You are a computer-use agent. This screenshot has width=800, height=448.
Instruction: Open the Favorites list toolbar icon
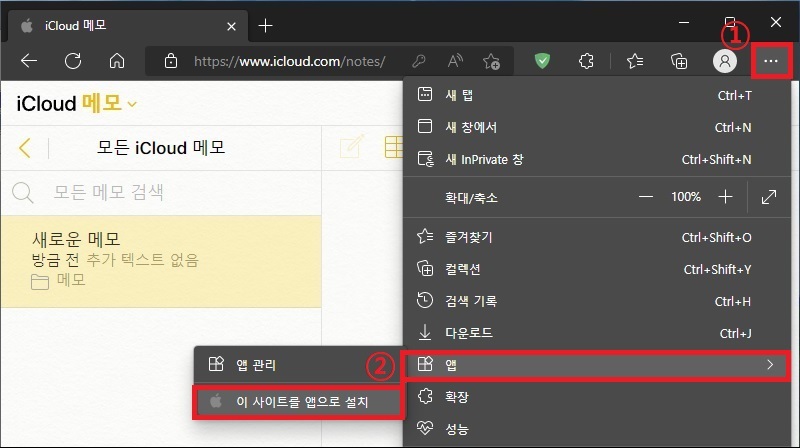(x=635, y=61)
